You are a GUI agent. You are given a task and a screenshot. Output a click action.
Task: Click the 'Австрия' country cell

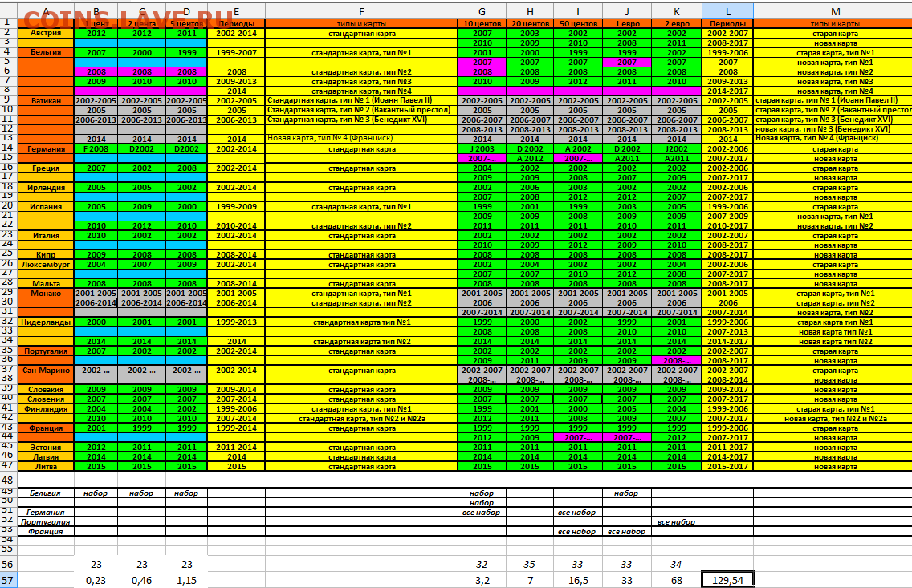pyautogui.click(x=46, y=33)
